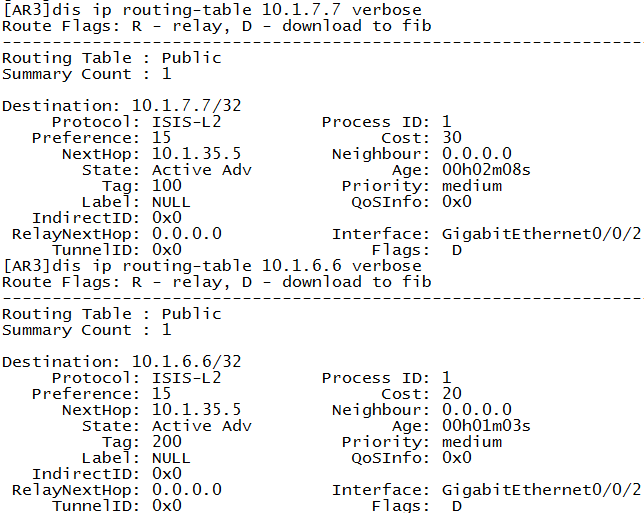The width and height of the screenshot is (644, 513).
Task: Click the destination 10.1.7.7/32 text
Action: click(x=186, y=106)
